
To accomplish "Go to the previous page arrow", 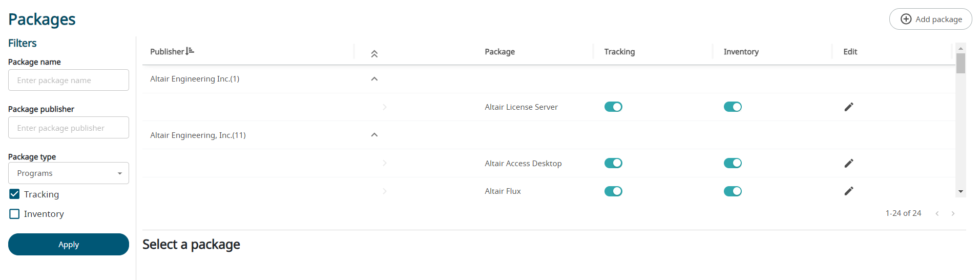I will 937,213.
